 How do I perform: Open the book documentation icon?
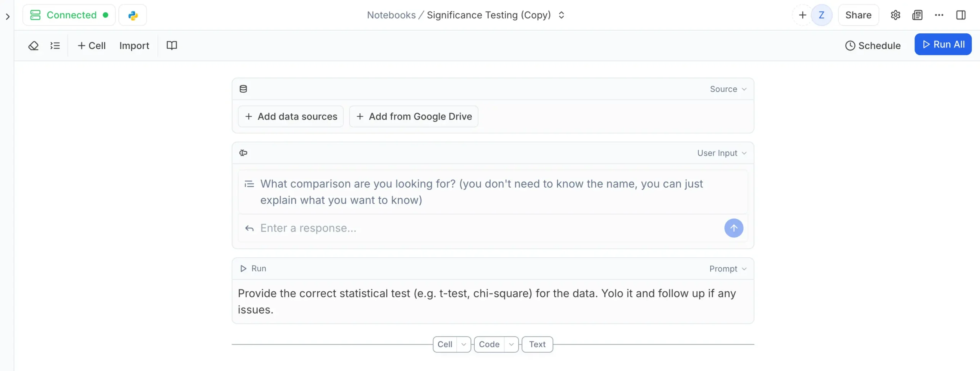[x=171, y=46]
